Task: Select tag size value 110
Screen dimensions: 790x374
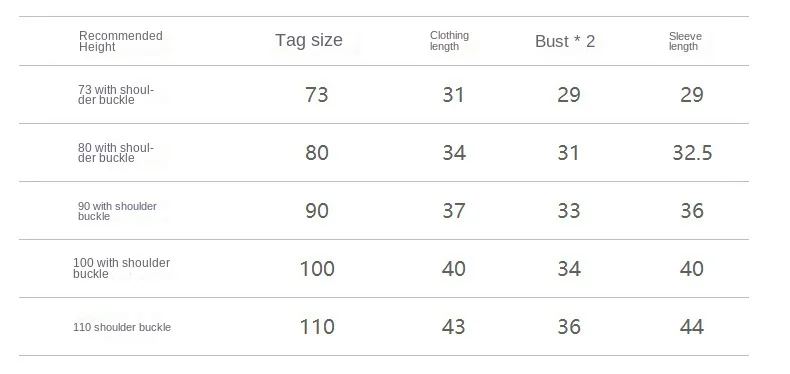Action: tap(317, 327)
